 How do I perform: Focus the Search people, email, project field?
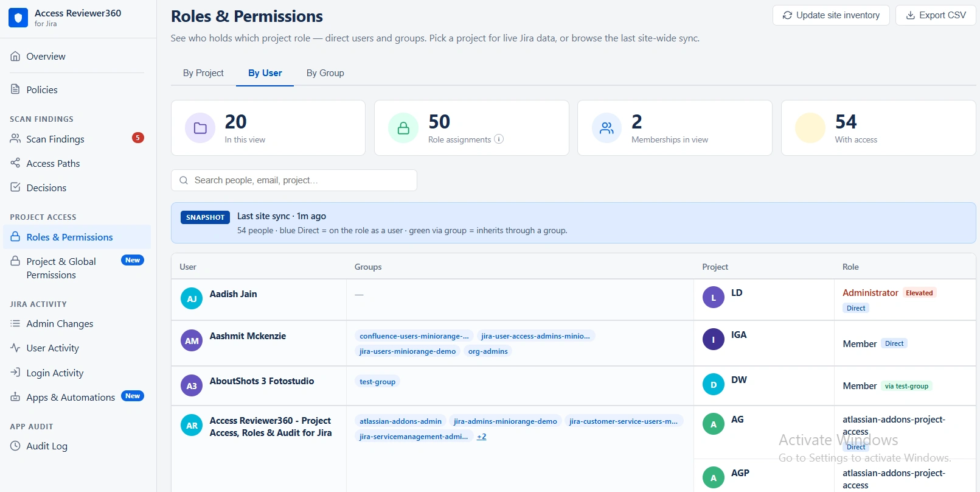point(294,180)
